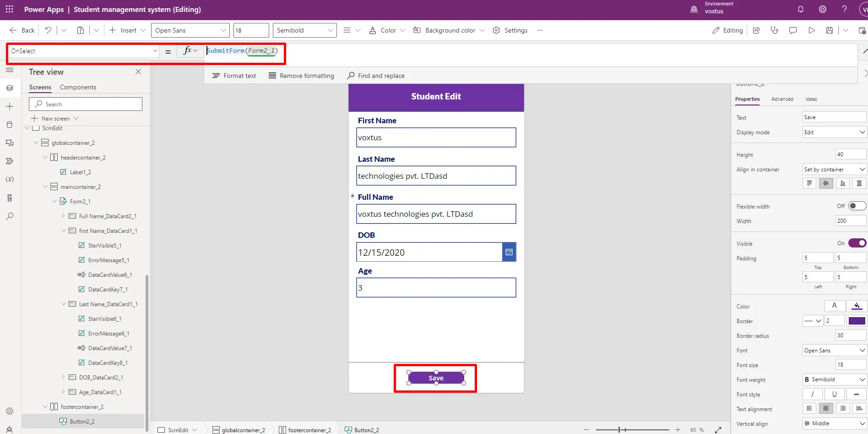Switch to the Components tab
The height and width of the screenshot is (434, 868).
click(78, 87)
